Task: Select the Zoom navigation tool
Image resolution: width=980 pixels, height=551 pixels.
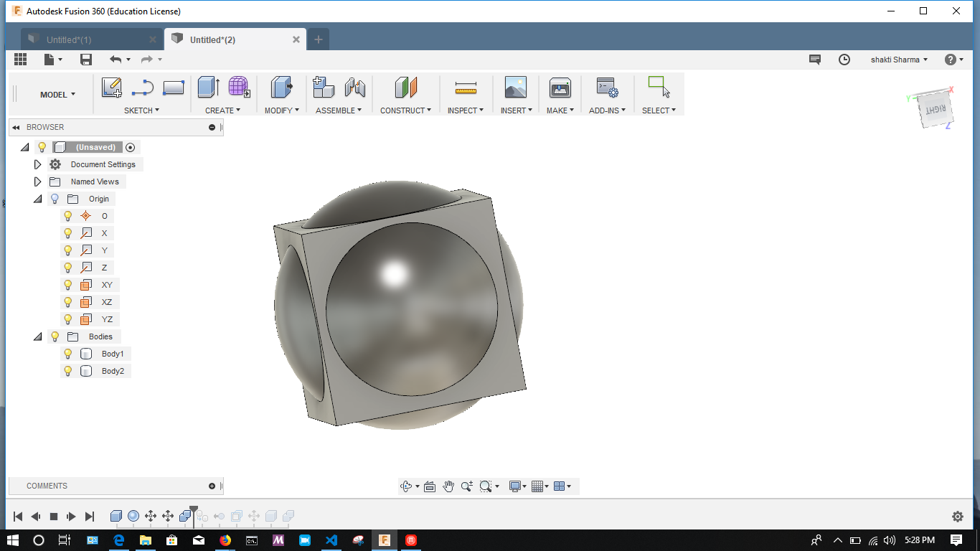Action: 466,486
